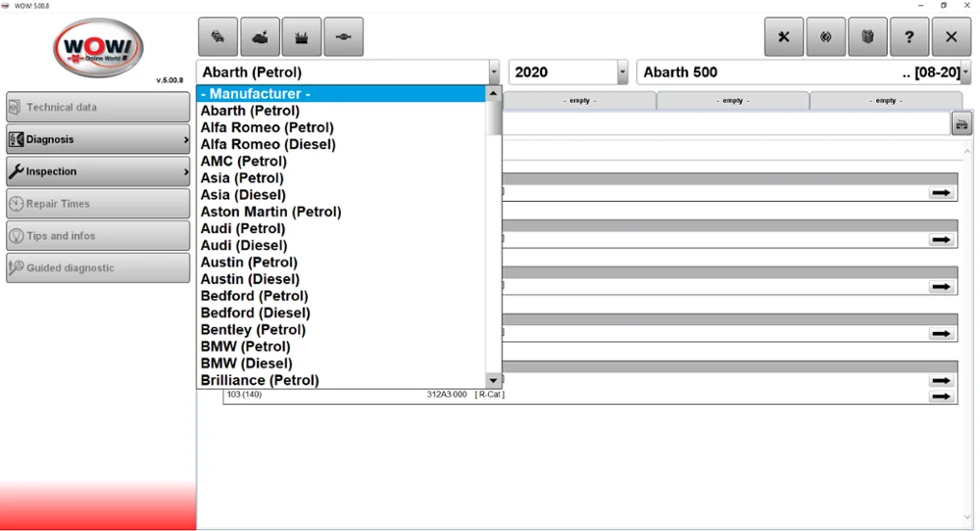Click the main panel scroll-down arrow
This screenshot has width=980, height=531.
(x=967, y=517)
